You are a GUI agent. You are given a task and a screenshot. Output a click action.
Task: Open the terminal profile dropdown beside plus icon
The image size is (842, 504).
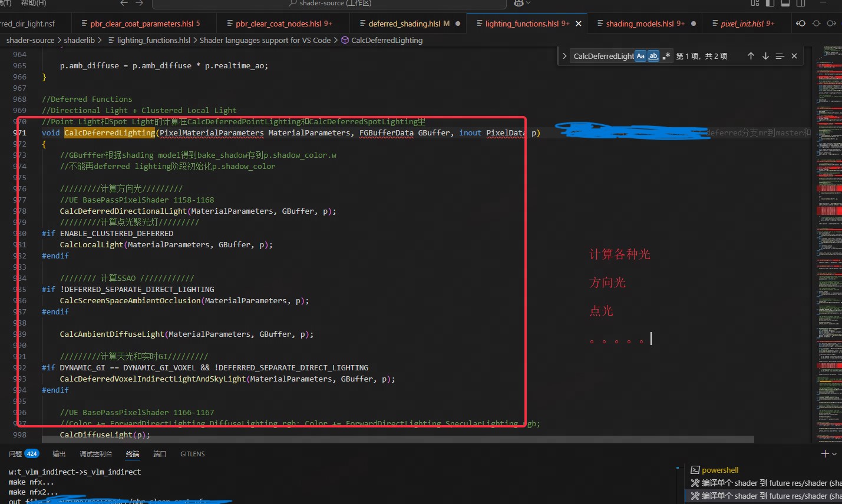pyautogui.click(x=834, y=454)
